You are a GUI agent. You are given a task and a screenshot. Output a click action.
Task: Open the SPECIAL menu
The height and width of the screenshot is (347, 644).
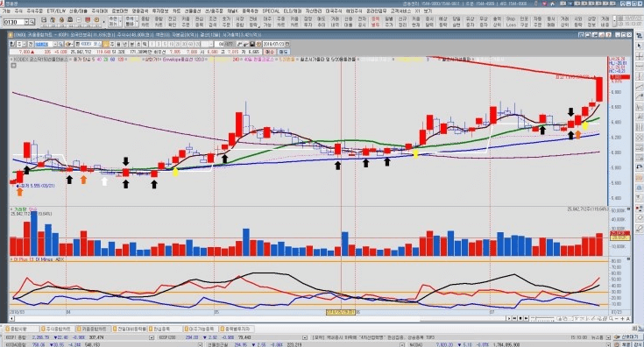pyautogui.click(x=271, y=11)
